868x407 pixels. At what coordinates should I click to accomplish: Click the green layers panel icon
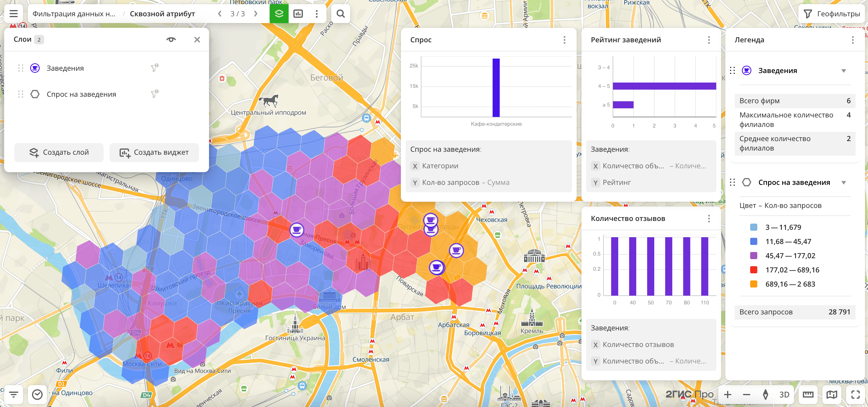[279, 14]
